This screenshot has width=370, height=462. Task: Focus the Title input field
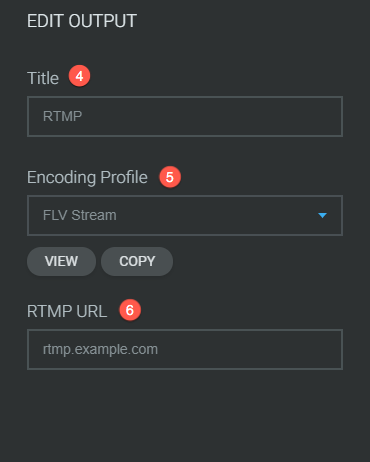click(x=185, y=116)
